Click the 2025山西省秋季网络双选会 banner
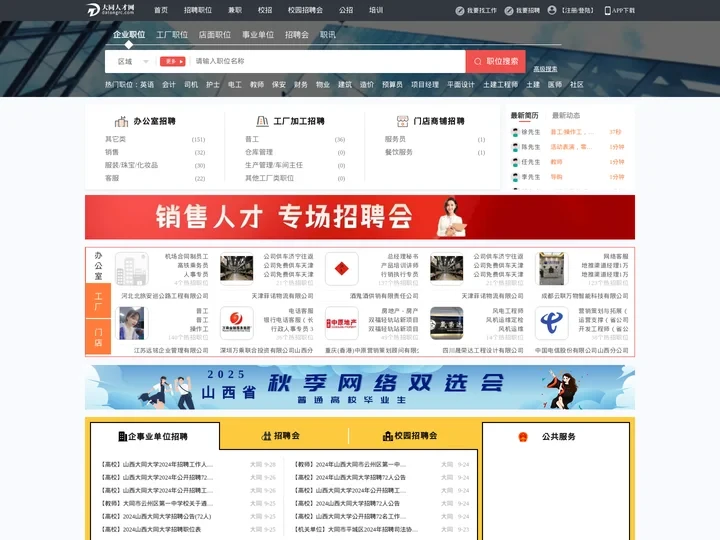 pyautogui.click(x=360, y=387)
